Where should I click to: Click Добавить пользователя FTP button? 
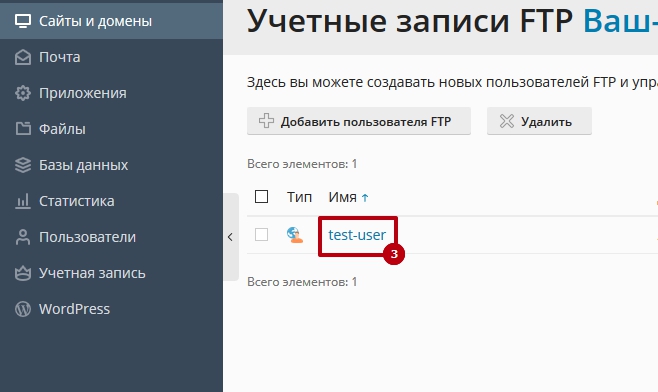point(359,121)
